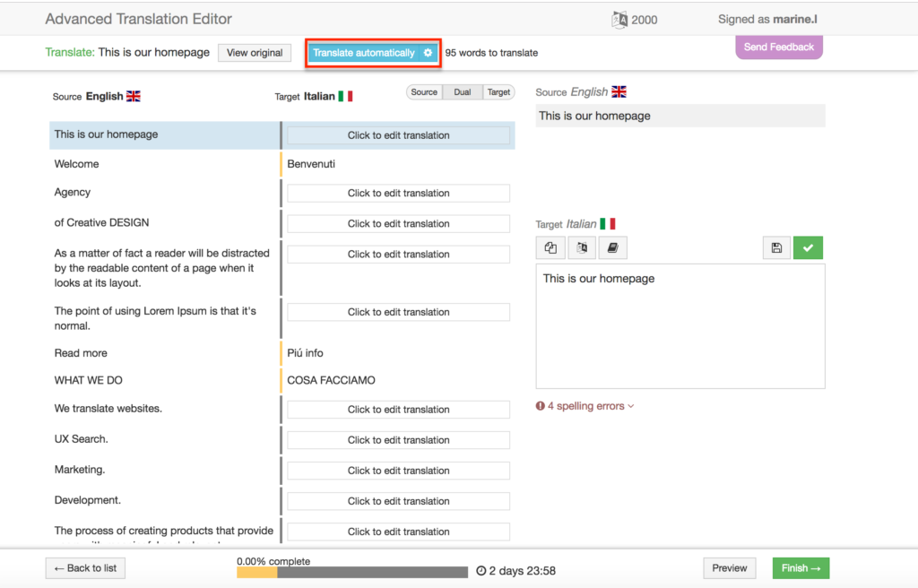Click the copy source text icon
Screen dimensions: 918x588
tap(550, 247)
